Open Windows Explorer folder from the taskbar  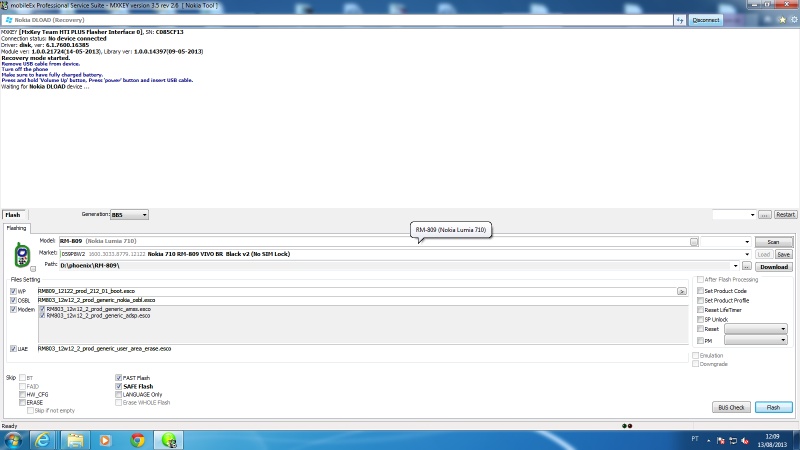point(74,440)
